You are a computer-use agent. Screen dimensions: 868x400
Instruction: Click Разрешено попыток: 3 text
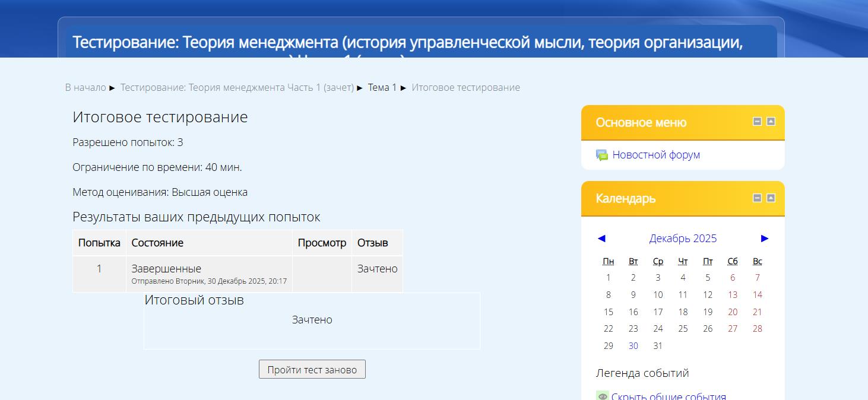click(128, 142)
